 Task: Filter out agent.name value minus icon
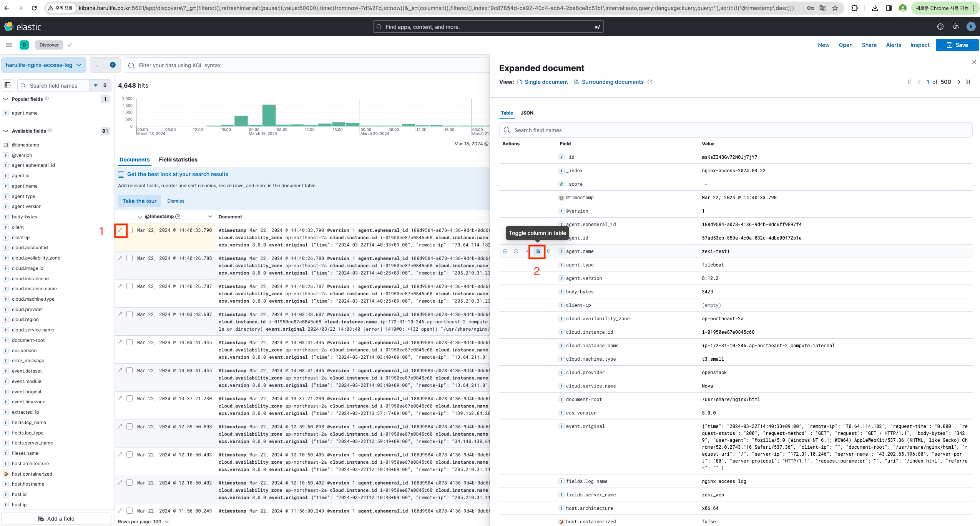tap(516, 251)
